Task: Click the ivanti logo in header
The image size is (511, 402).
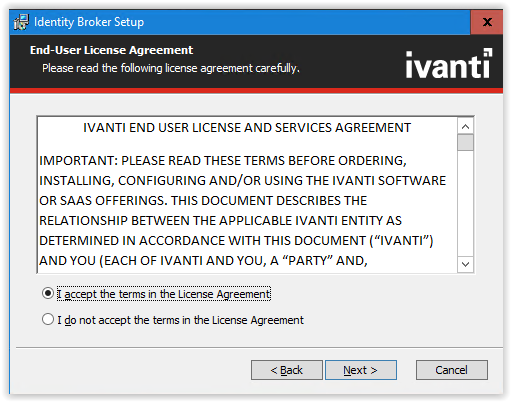Action: 449,64
